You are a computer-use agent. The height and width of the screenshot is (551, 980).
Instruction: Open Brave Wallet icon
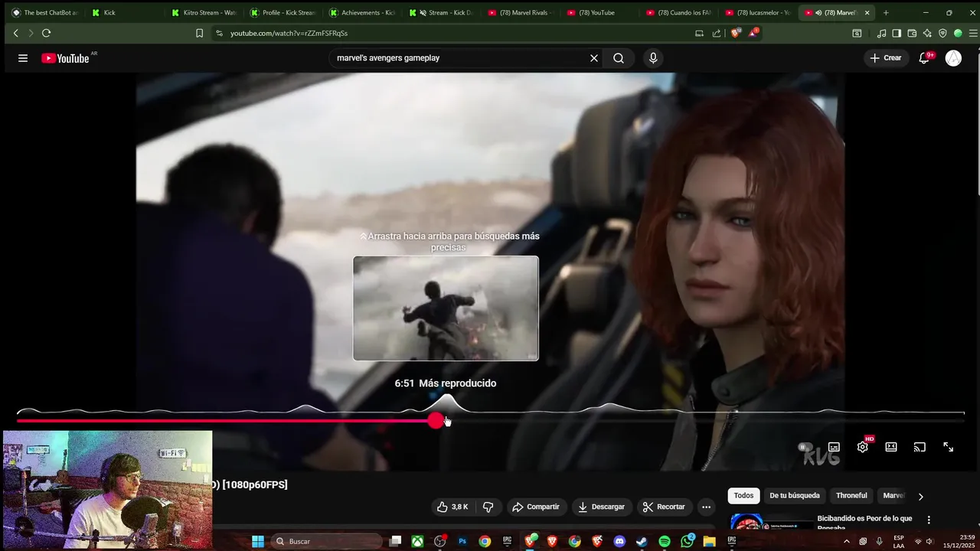click(x=912, y=33)
